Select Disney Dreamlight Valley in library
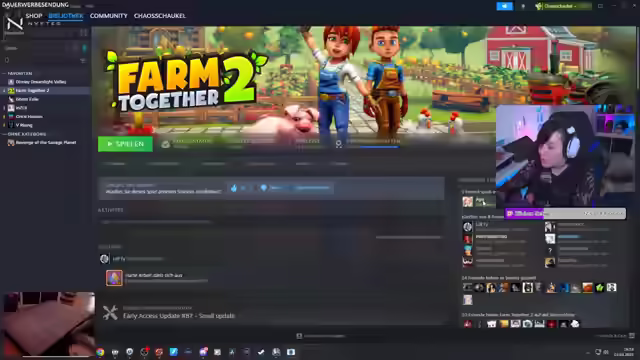640x360 pixels. [x=41, y=82]
